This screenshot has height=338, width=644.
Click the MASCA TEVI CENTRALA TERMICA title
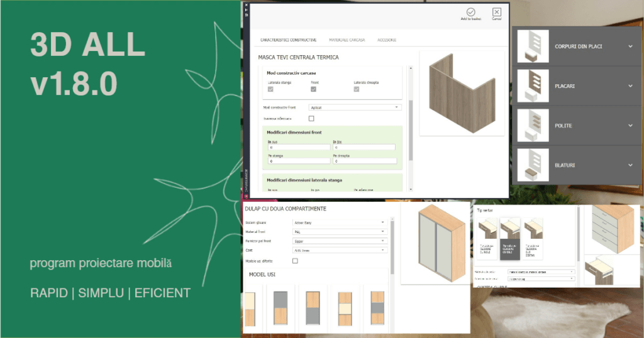pos(299,57)
